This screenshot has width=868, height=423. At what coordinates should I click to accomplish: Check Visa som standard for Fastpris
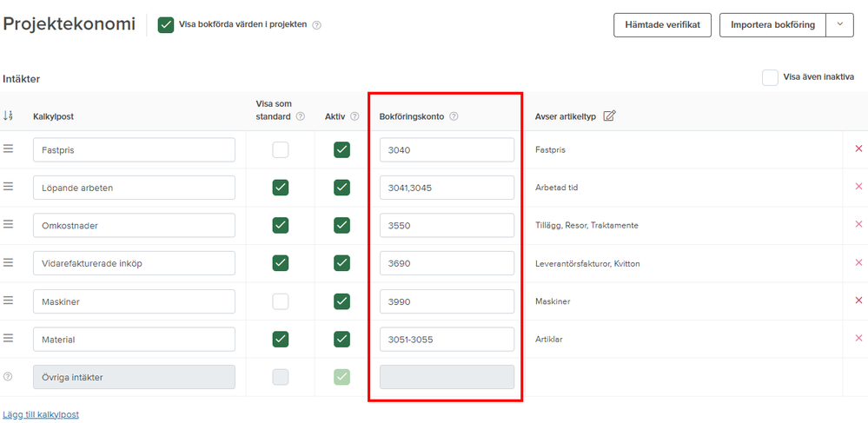point(280,149)
